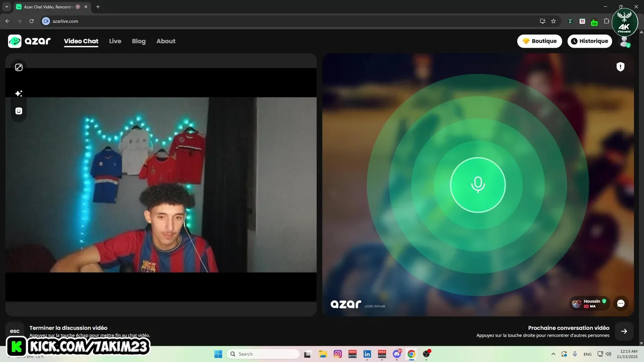
Task: Open the Extensions puzzle menu
Action: [x=606, y=21]
